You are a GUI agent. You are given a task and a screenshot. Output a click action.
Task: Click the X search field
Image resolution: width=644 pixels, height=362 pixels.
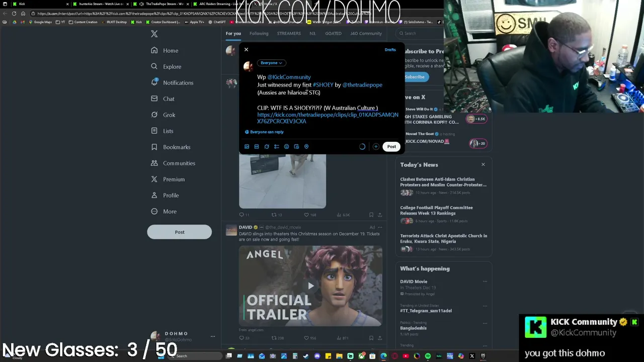[420, 34]
